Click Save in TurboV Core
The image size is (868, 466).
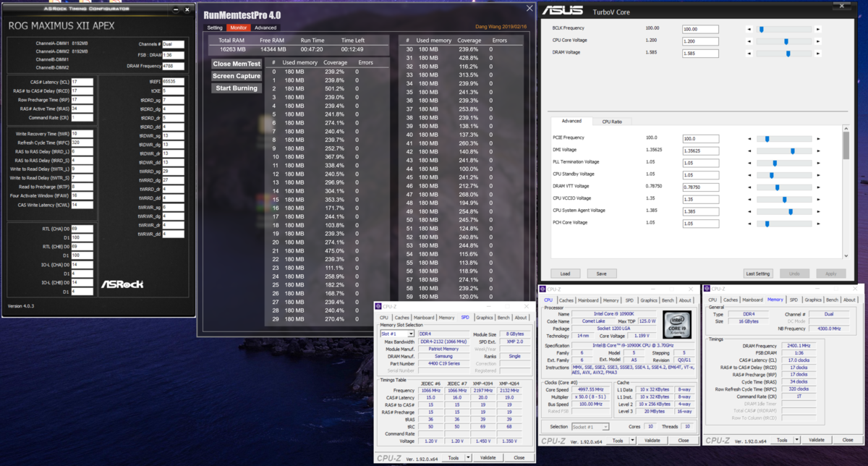pos(602,274)
